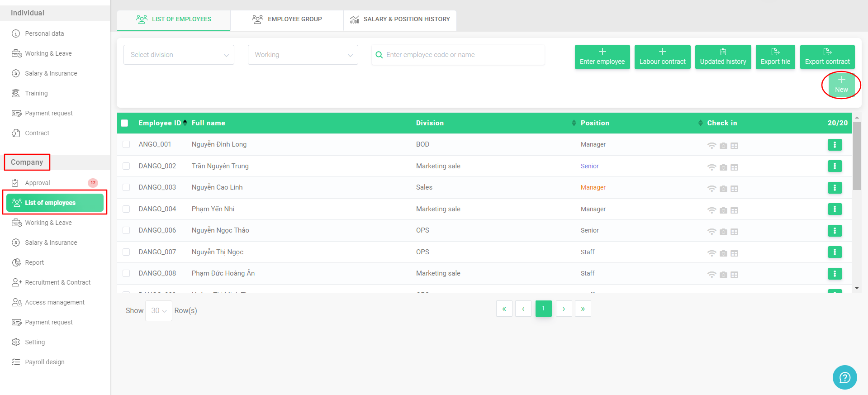
Task: Sort by Division column arrows
Action: point(574,123)
